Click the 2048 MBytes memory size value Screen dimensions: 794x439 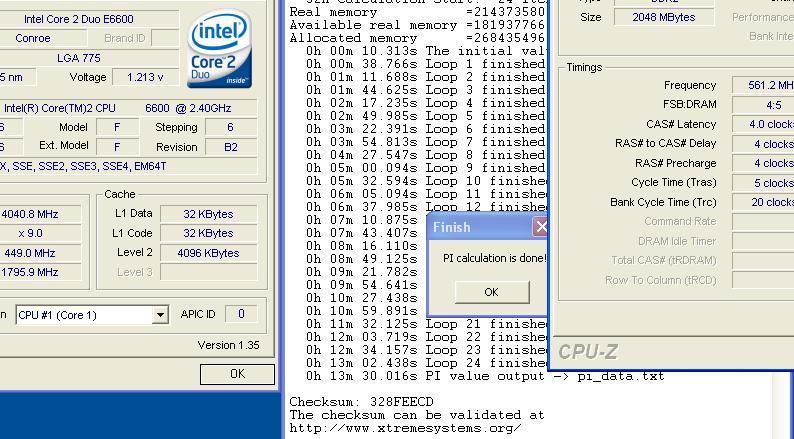(664, 17)
